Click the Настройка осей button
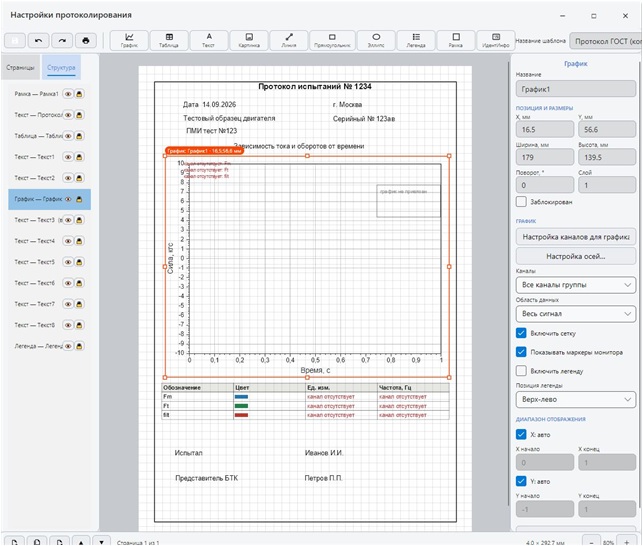Screen dimensions: 643x546 pos(576,256)
